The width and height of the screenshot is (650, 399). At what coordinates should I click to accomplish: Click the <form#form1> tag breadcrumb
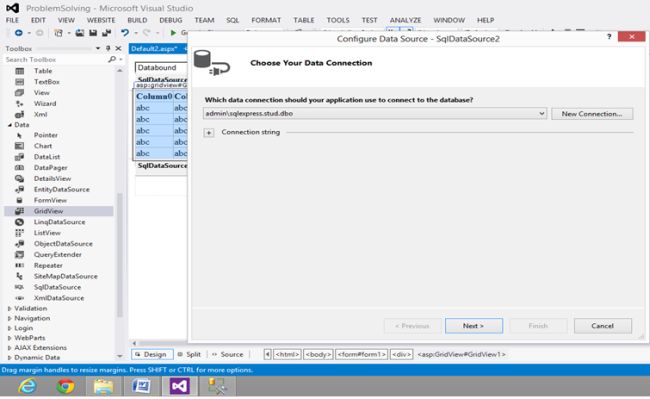361,355
